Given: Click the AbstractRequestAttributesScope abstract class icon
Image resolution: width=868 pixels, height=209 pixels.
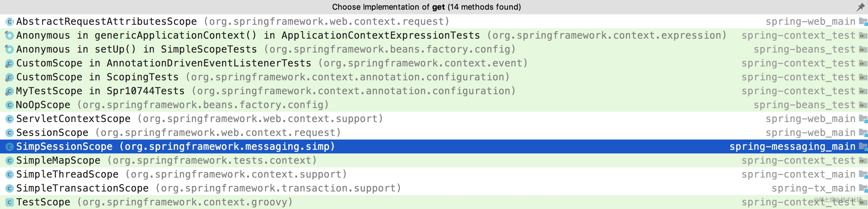Looking at the screenshot, I should coord(9,22).
